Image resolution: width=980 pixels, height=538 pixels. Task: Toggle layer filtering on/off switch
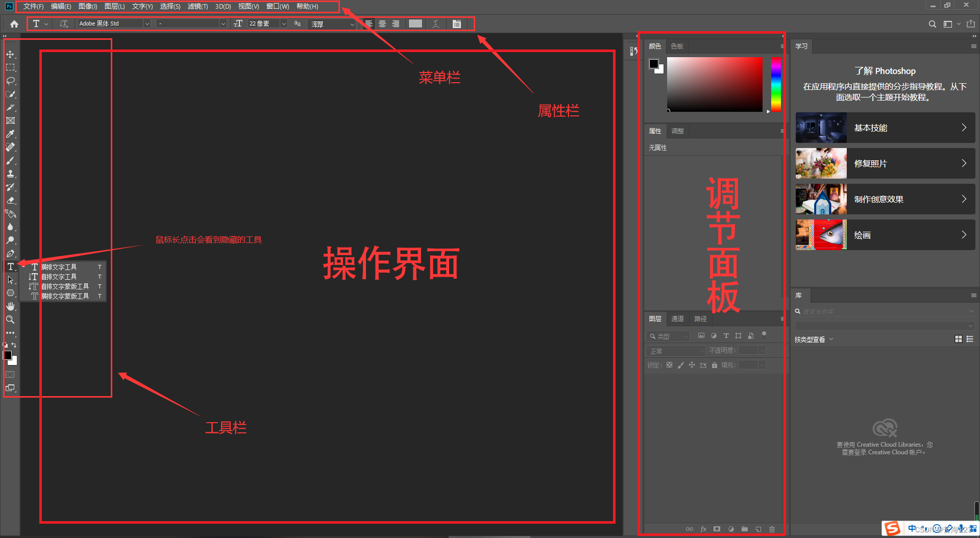click(764, 335)
